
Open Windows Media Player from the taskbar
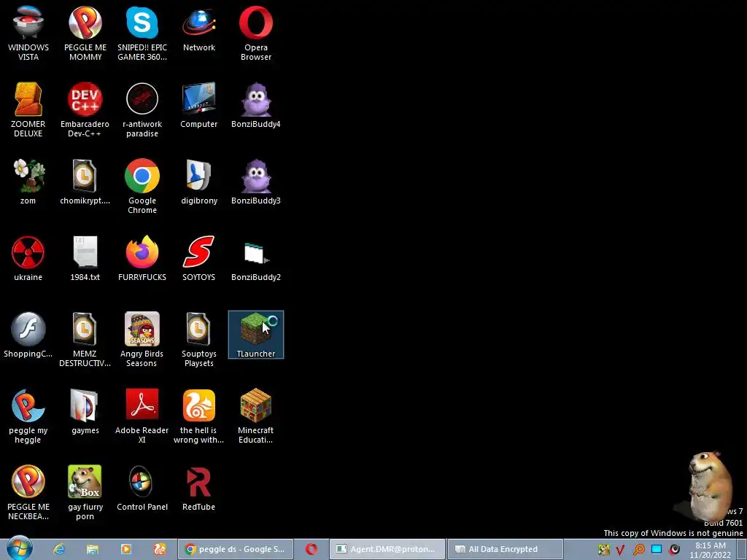pyautogui.click(x=125, y=549)
